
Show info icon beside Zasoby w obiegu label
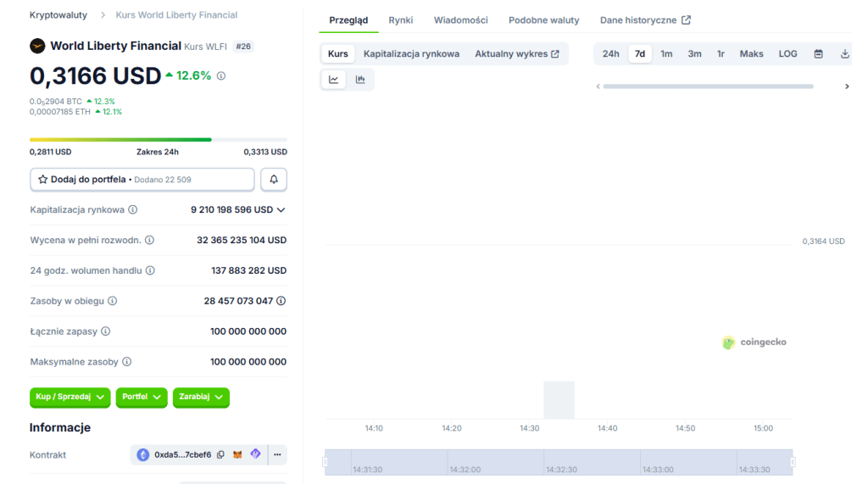pyautogui.click(x=113, y=301)
